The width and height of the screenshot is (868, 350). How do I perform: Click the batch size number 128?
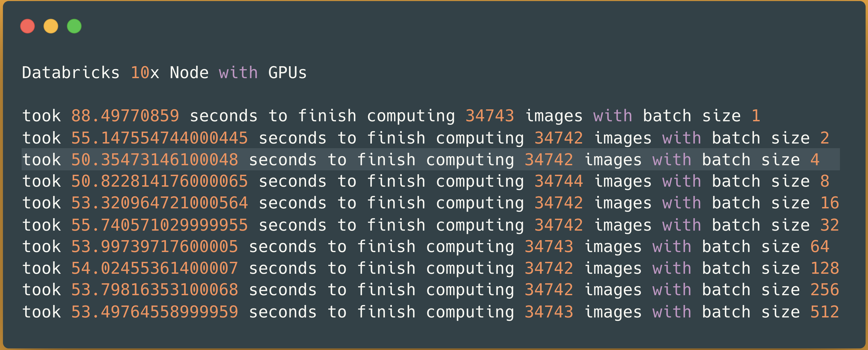pos(825,269)
